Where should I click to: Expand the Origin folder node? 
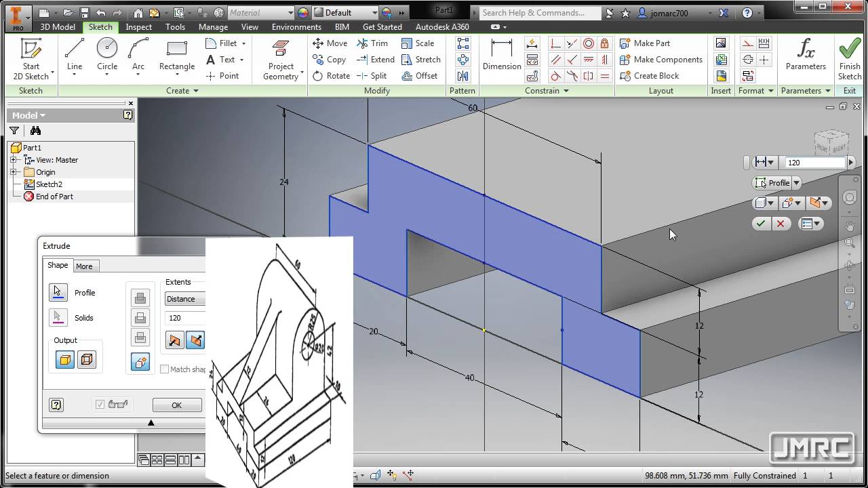coord(13,172)
